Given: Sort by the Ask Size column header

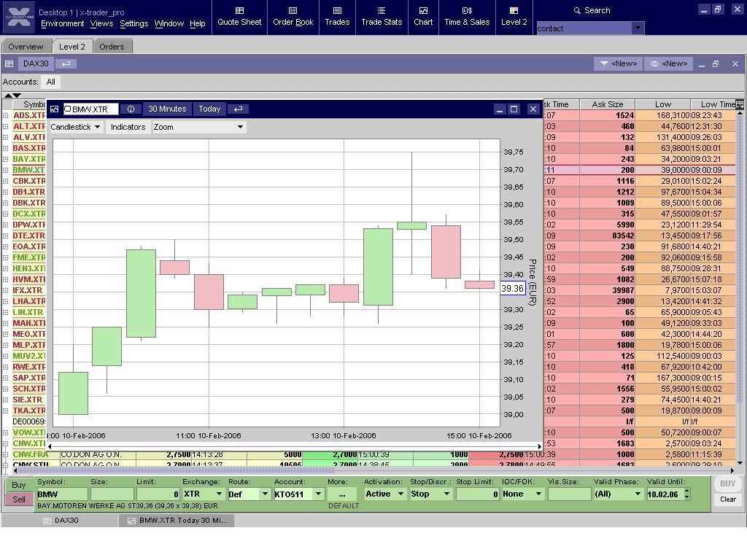Looking at the screenshot, I should [608, 104].
